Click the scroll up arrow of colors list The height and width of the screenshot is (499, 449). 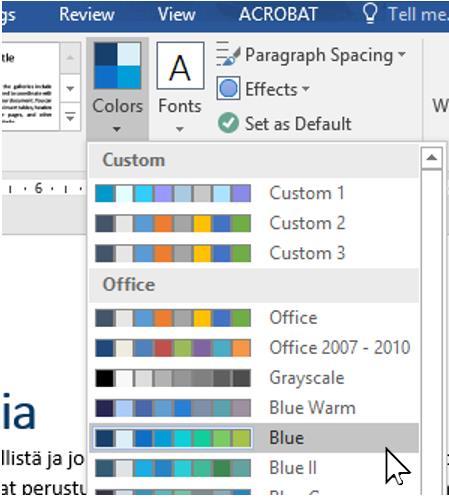(x=432, y=158)
